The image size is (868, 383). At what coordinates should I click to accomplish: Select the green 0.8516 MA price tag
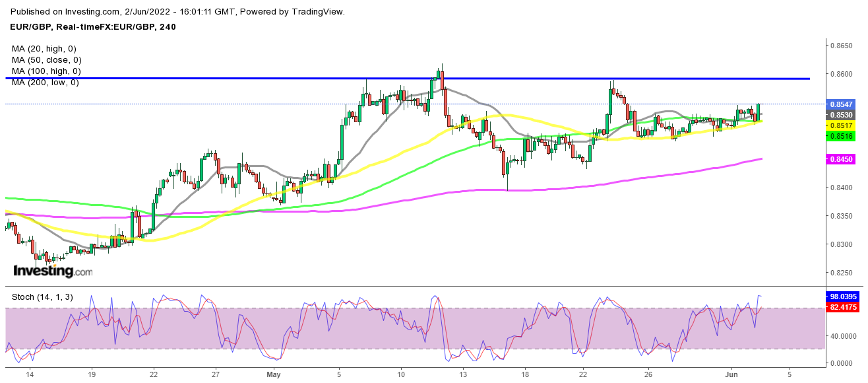pyautogui.click(x=841, y=135)
